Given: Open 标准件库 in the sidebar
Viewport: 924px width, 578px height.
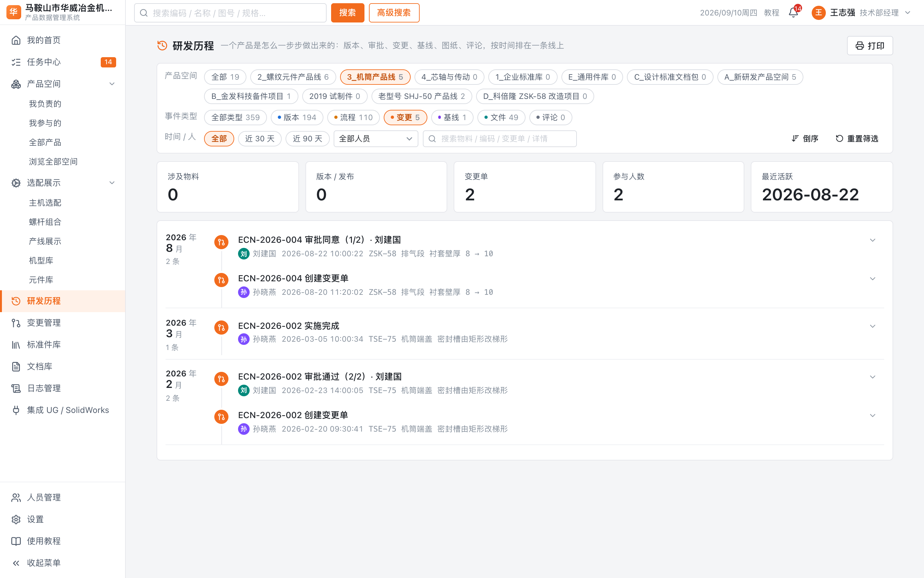Looking at the screenshot, I should (x=63, y=345).
